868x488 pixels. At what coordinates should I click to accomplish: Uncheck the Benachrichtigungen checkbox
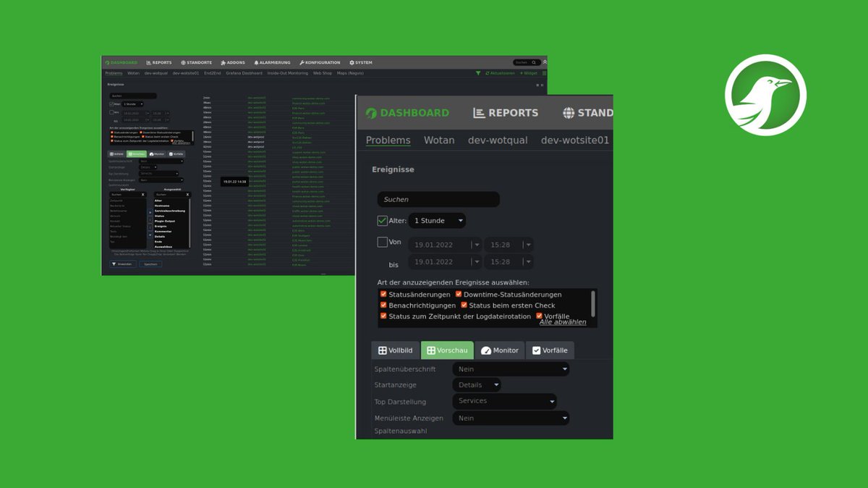click(384, 305)
